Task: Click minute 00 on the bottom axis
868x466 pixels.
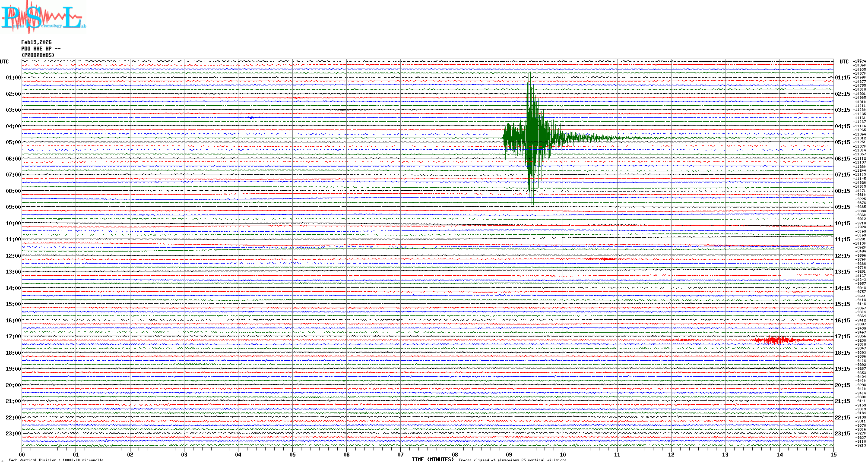Action: (22, 454)
